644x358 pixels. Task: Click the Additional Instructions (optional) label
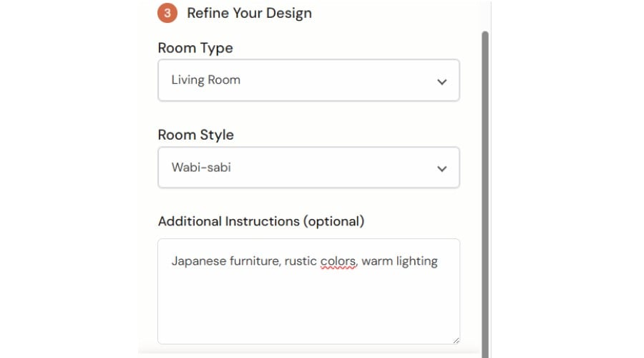pyautogui.click(x=261, y=221)
